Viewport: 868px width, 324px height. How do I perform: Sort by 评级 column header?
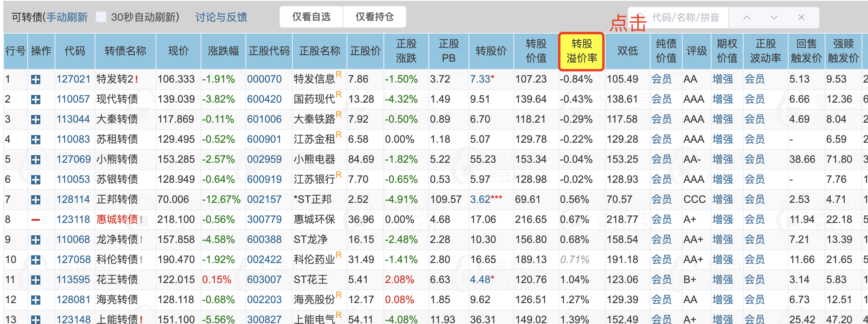pos(696,51)
